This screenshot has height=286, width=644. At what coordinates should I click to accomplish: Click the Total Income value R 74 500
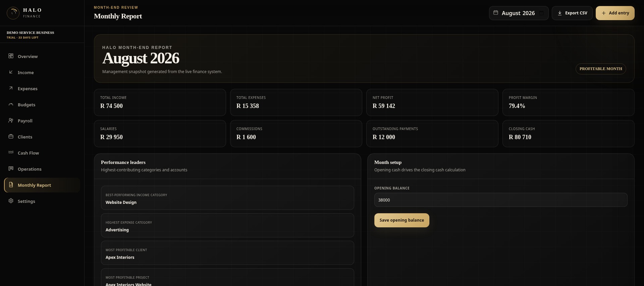111,106
